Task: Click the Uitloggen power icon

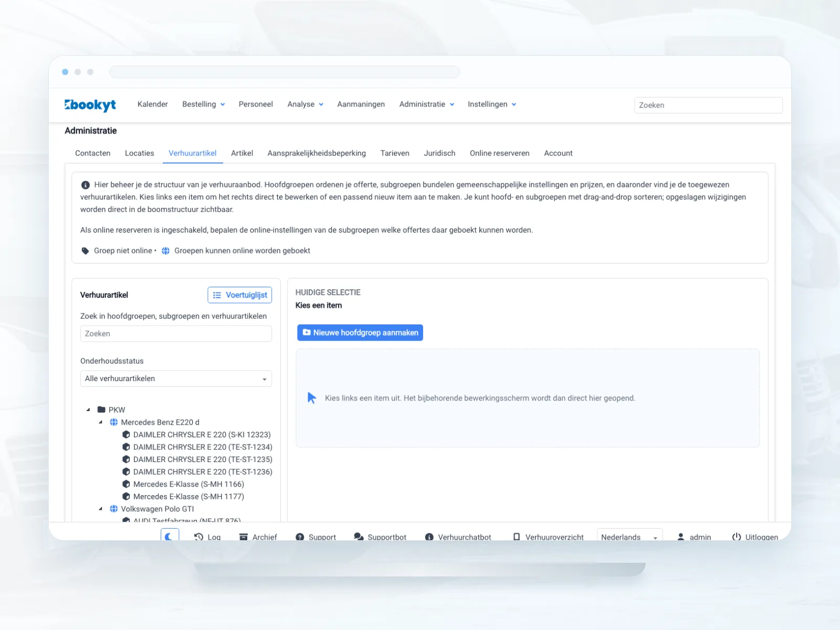Action: (737, 537)
